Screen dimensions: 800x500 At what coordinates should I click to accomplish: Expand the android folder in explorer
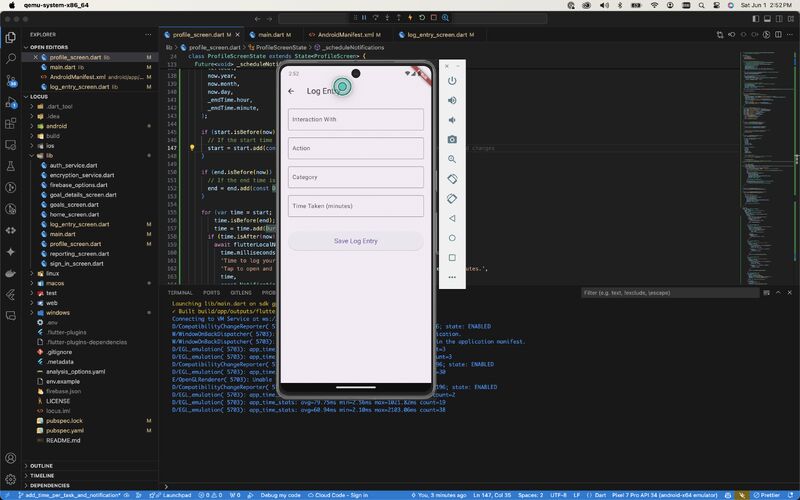pos(55,126)
